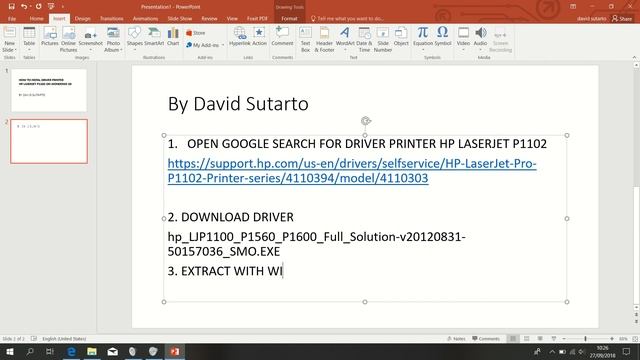Open the File menu
Screen dimensions: 640x360
click(x=12, y=19)
